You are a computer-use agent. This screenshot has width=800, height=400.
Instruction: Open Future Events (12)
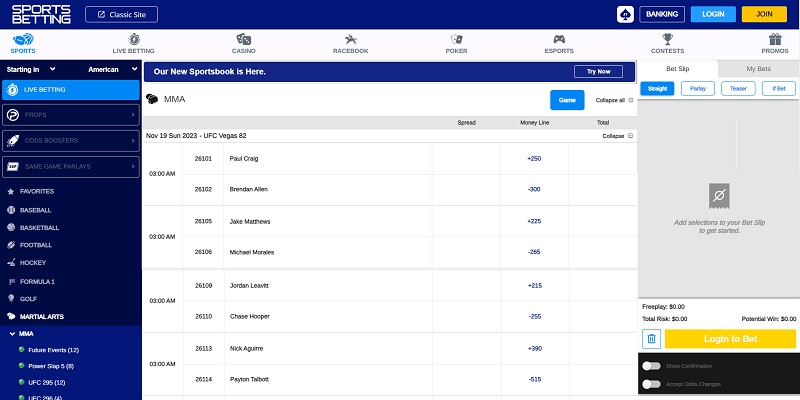(x=54, y=350)
